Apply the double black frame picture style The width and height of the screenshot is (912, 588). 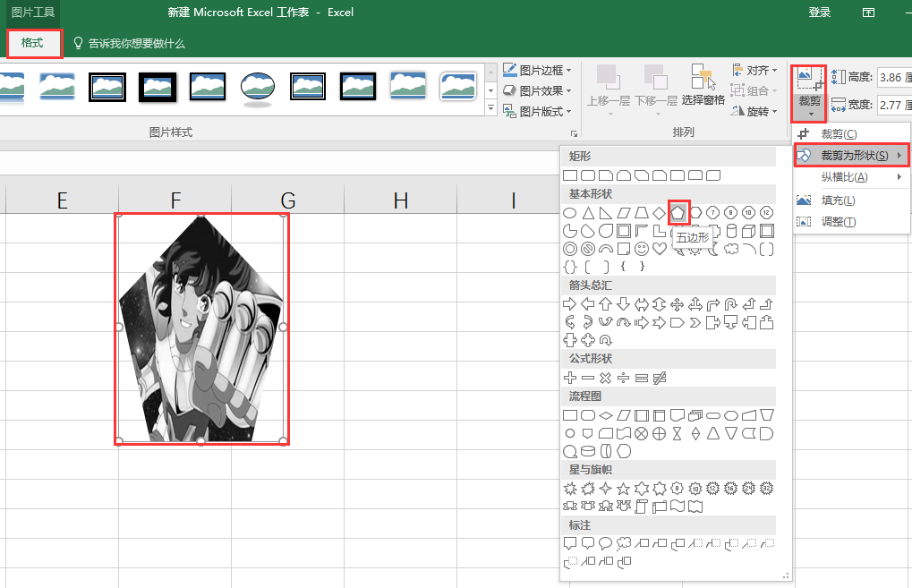pos(107,87)
